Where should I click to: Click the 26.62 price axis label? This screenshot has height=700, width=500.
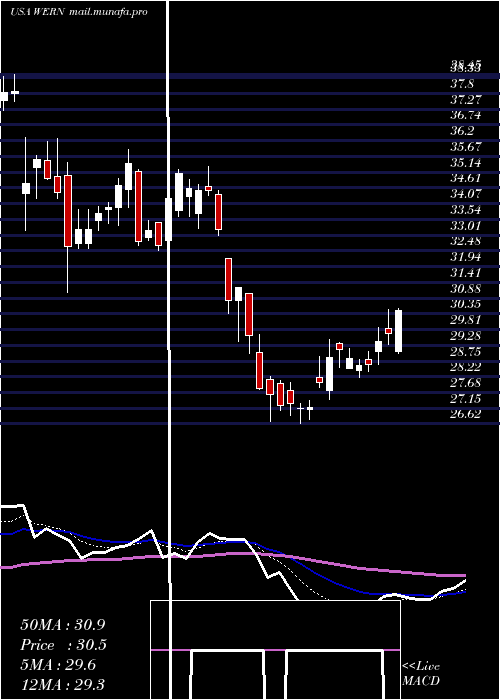point(466,415)
